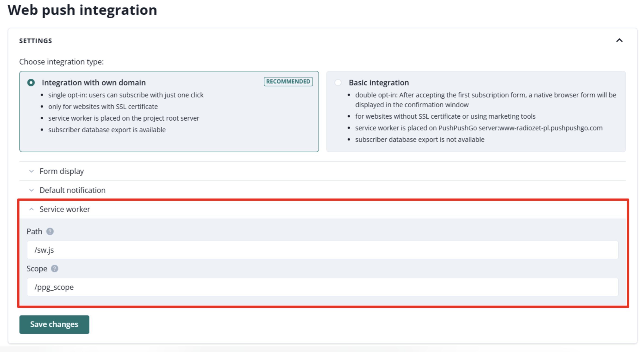Expand the Form display chevron
The image size is (644, 352).
coord(31,171)
